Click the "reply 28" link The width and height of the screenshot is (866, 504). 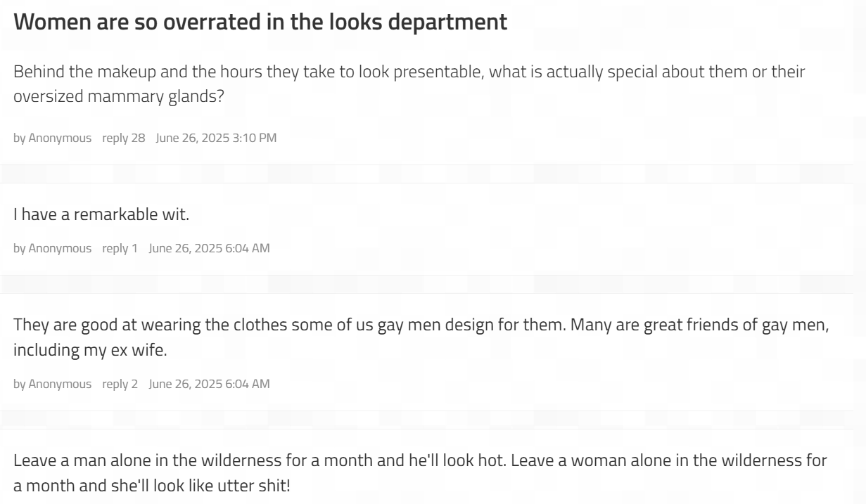coord(124,138)
